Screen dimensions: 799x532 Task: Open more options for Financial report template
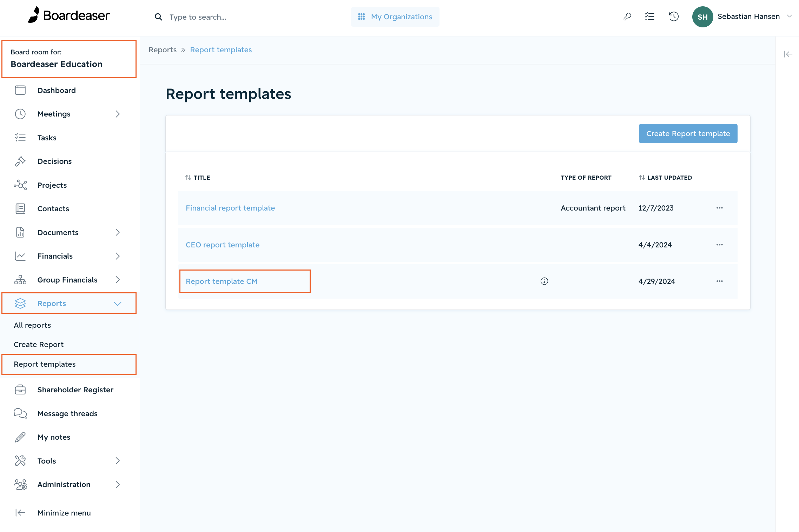click(720, 208)
